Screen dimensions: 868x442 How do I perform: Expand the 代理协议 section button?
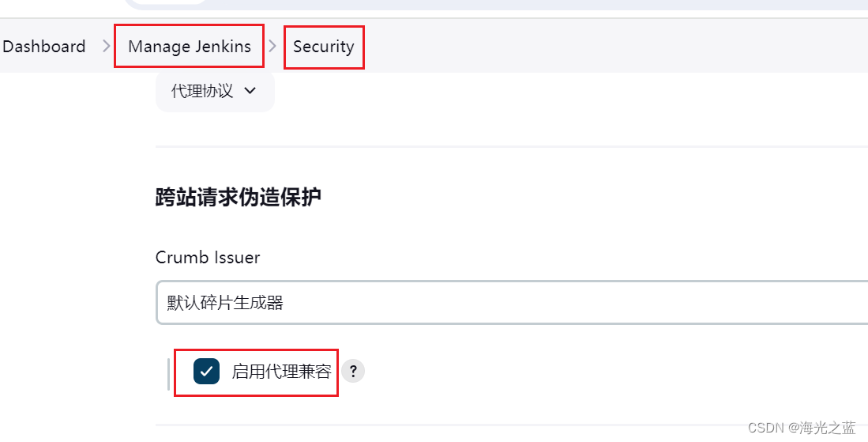click(215, 91)
